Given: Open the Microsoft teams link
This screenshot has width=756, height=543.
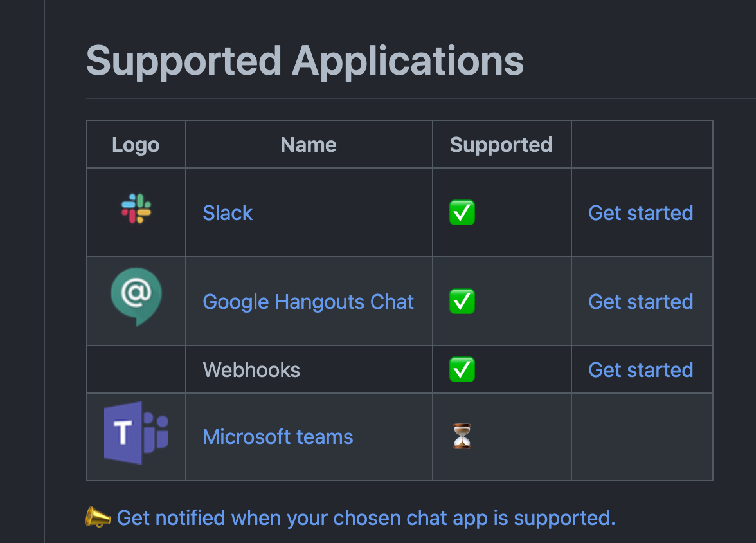Looking at the screenshot, I should click(x=278, y=437).
